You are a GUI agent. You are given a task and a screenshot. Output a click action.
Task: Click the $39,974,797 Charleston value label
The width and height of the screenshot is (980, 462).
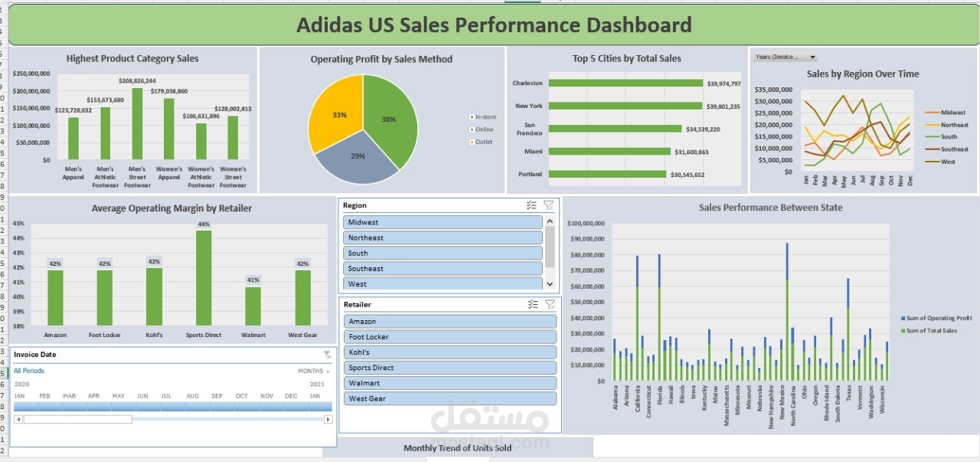[x=724, y=84]
